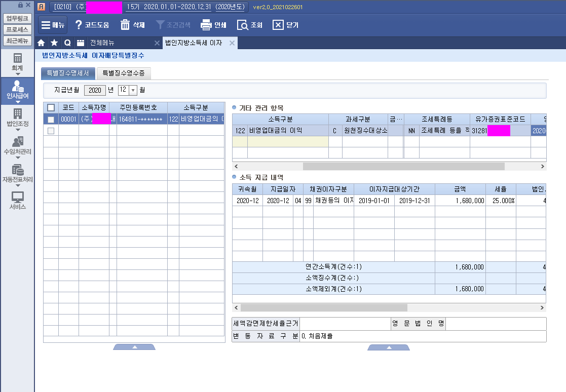Click left arrow of 기타 관리 항목 scrollbar
566x392 pixels.
pyautogui.click(x=237, y=166)
